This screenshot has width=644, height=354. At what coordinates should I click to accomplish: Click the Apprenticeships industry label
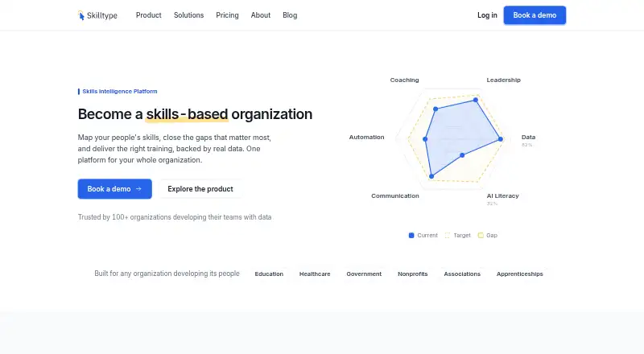(x=519, y=274)
